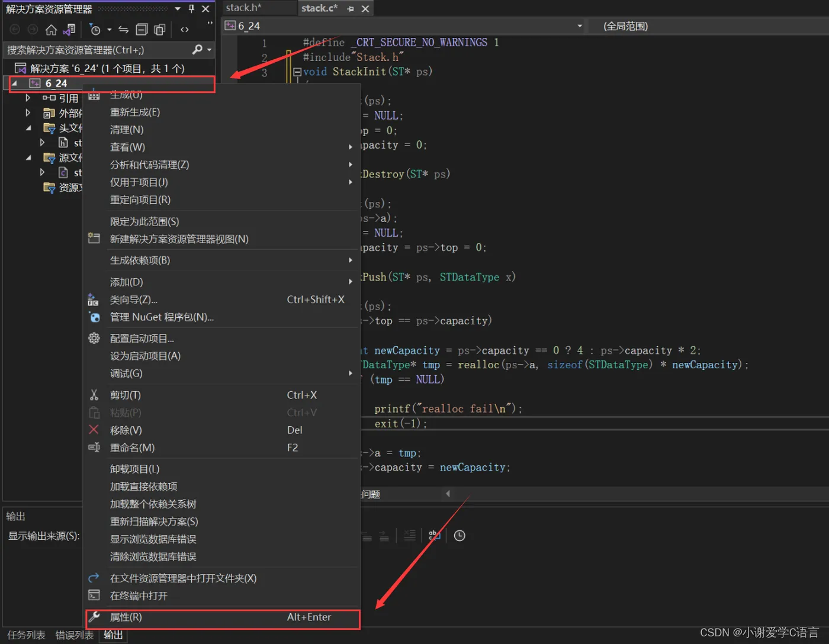The height and width of the screenshot is (644, 829).
Task: Expand the source file under 源文件
Action: point(42,172)
